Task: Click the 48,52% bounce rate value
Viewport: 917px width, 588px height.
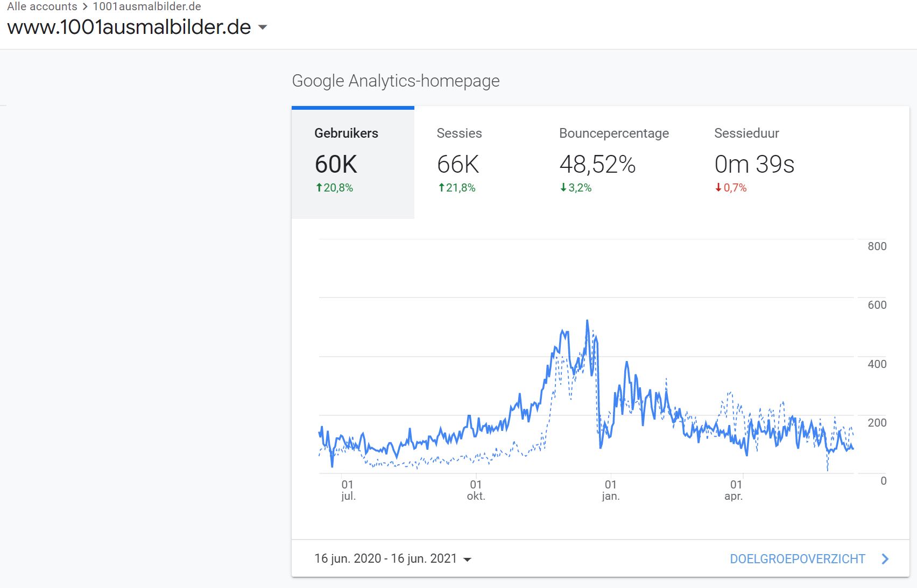Action: click(597, 165)
